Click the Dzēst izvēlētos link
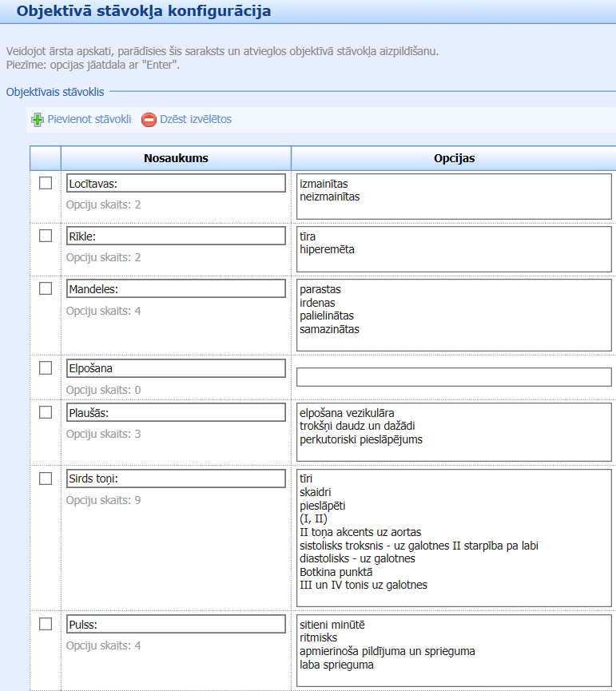The image size is (616, 691). (196, 119)
